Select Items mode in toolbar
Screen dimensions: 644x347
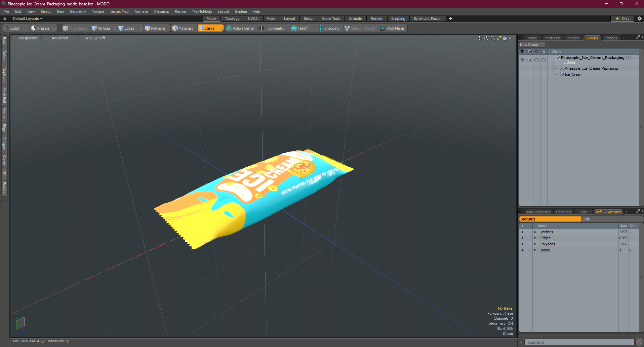click(x=210, y=28)
